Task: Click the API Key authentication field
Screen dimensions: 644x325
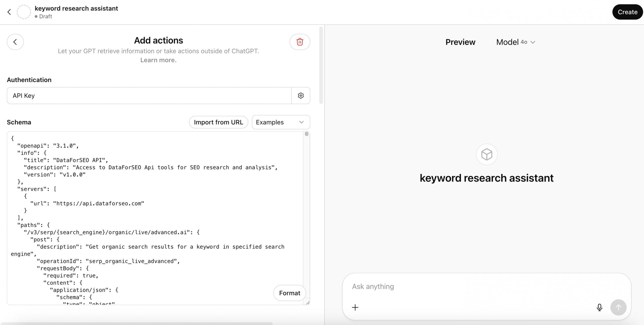Action: (149, 96)
